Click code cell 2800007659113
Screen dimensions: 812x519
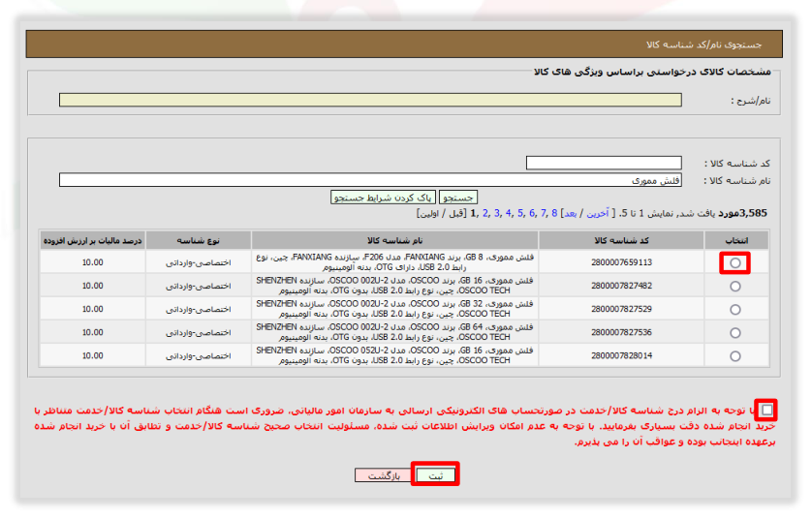[621, 262]
